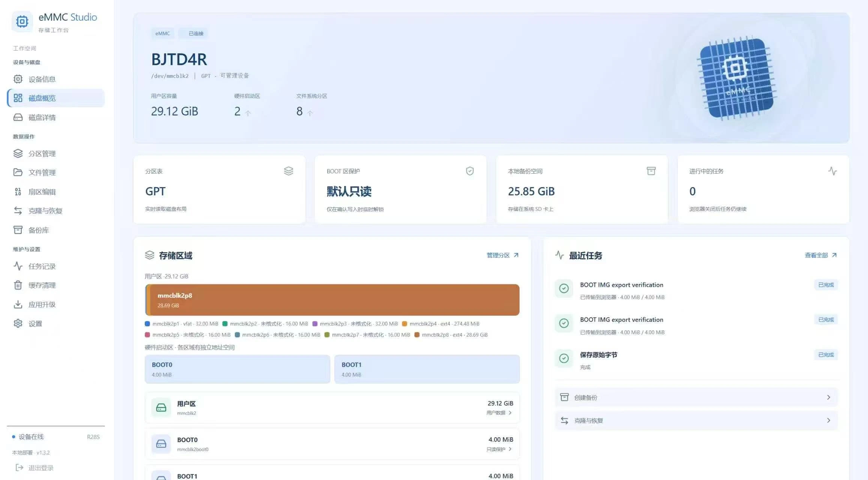Screen dimensions: 868x480
Task: Open the 管理分区 link
Action: click(x=503, y=255)
